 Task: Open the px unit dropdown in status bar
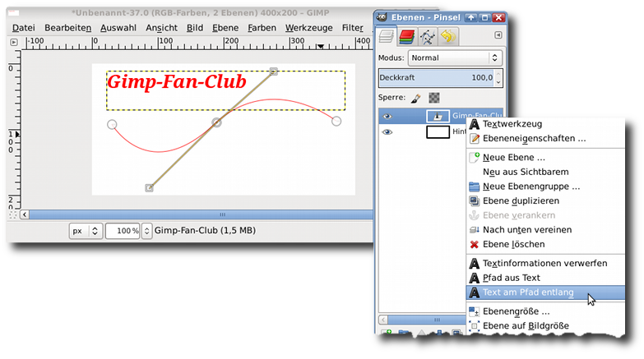[85, 231]
